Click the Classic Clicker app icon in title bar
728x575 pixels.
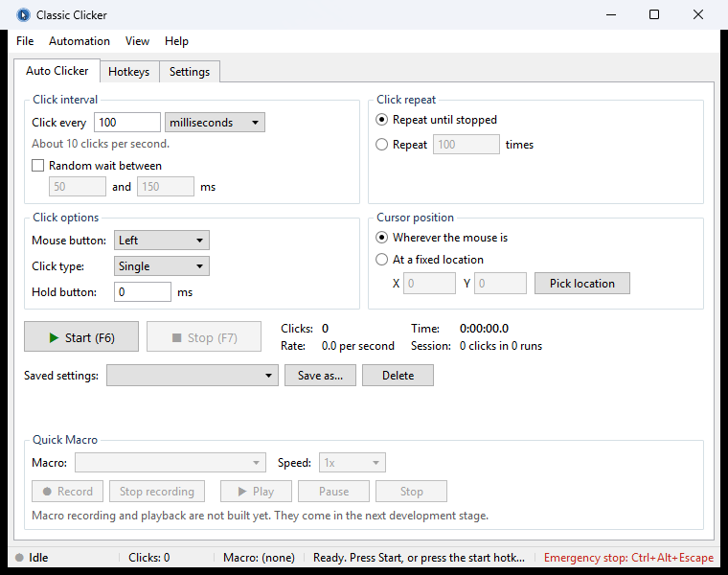click(x=23, y=15)
